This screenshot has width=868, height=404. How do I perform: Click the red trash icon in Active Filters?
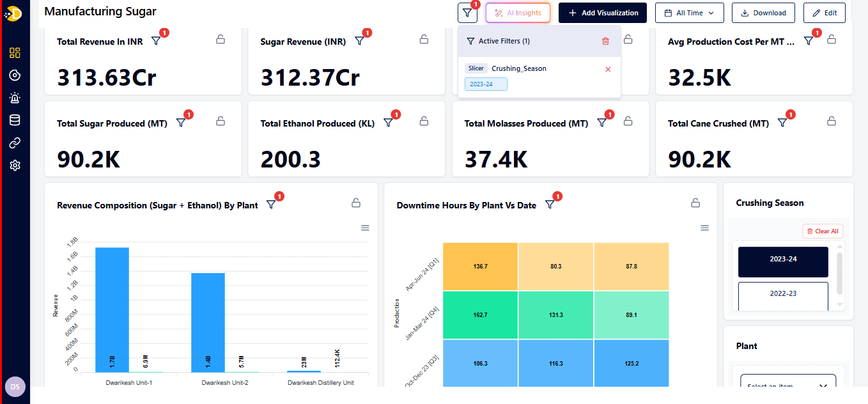pos(605,41)
